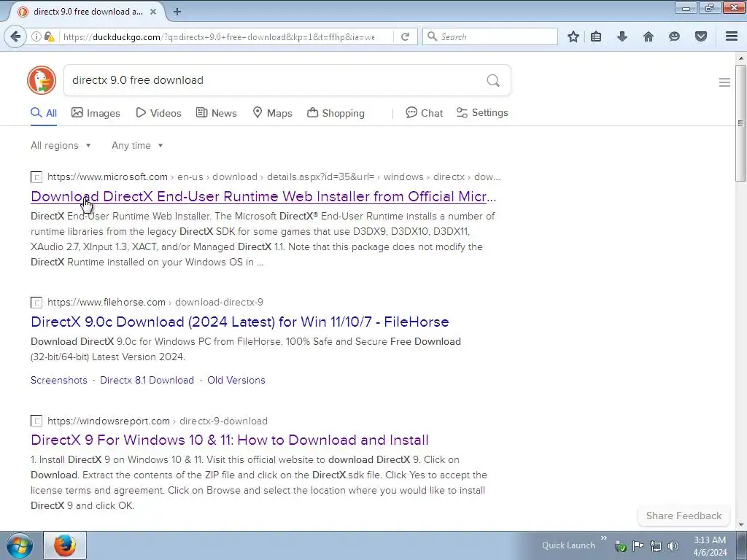747x560 pixels.
Task: Open the Old Versions sitelink
Action: point(236,380)
